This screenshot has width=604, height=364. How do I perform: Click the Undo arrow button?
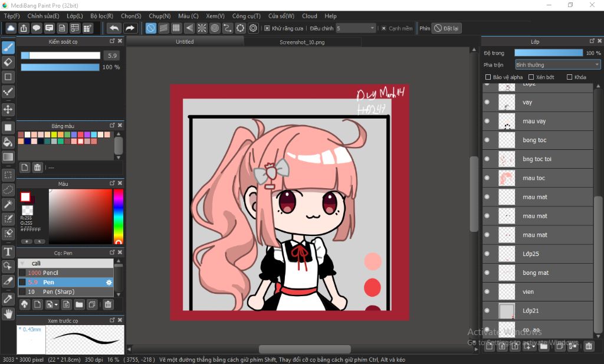coord(114,28)
